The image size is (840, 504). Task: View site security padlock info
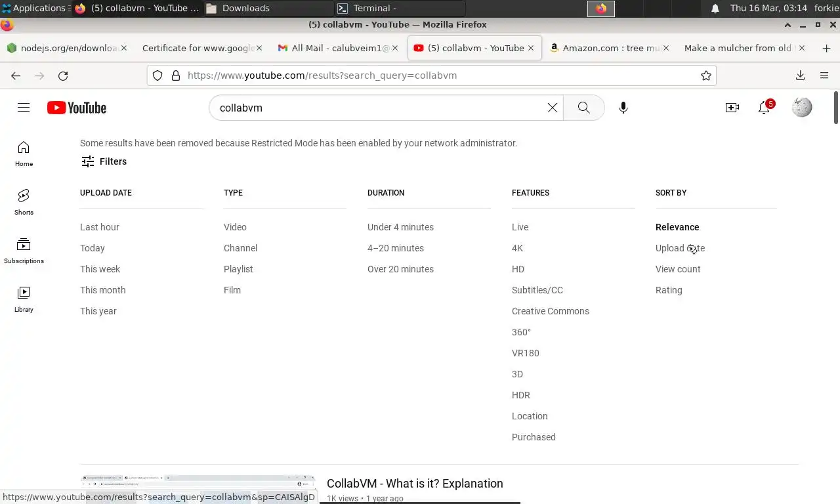[x=176, y=75]
